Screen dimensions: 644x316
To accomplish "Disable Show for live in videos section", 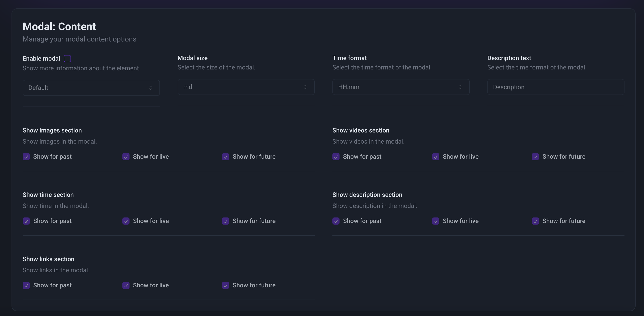I will 436,157.
